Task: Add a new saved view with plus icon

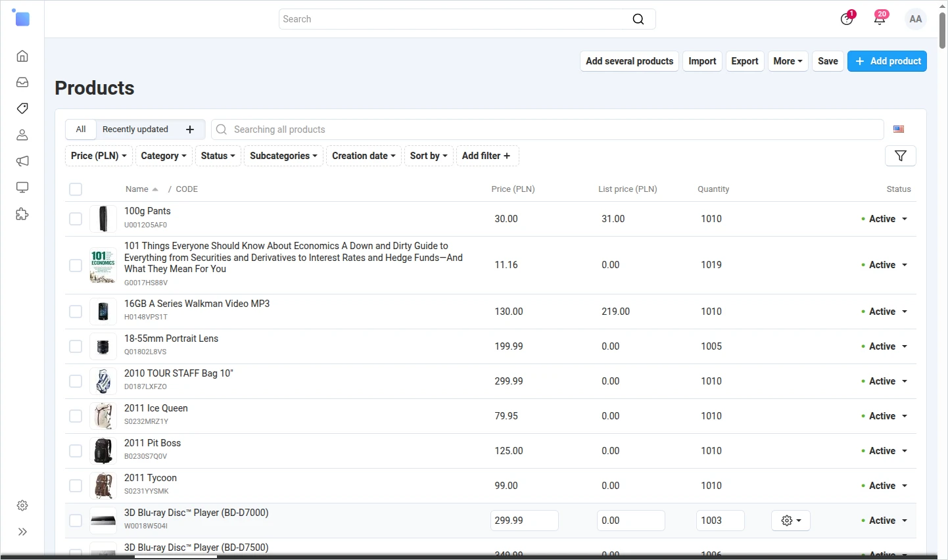Action: 190,129
